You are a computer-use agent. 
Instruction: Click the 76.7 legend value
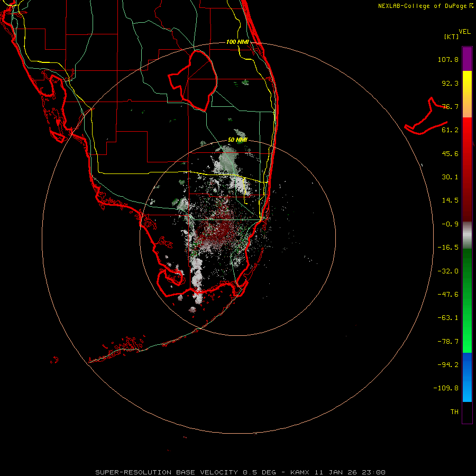tap(450, 106)
